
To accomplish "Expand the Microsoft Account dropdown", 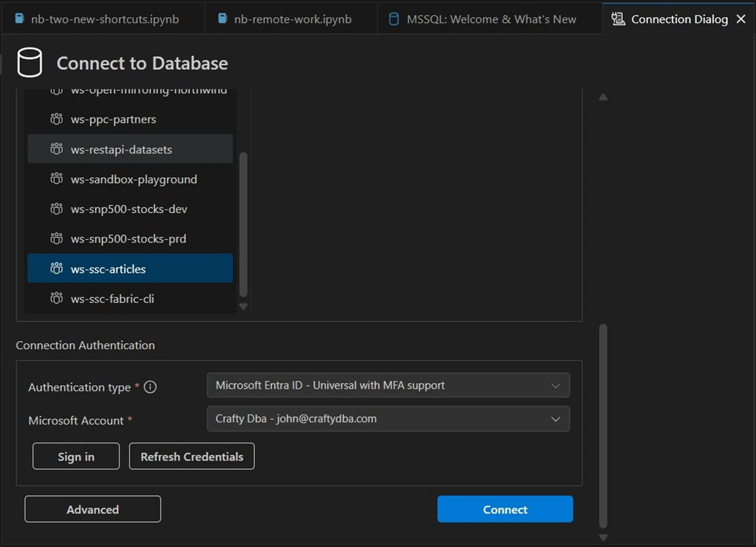I will point(388,419).
